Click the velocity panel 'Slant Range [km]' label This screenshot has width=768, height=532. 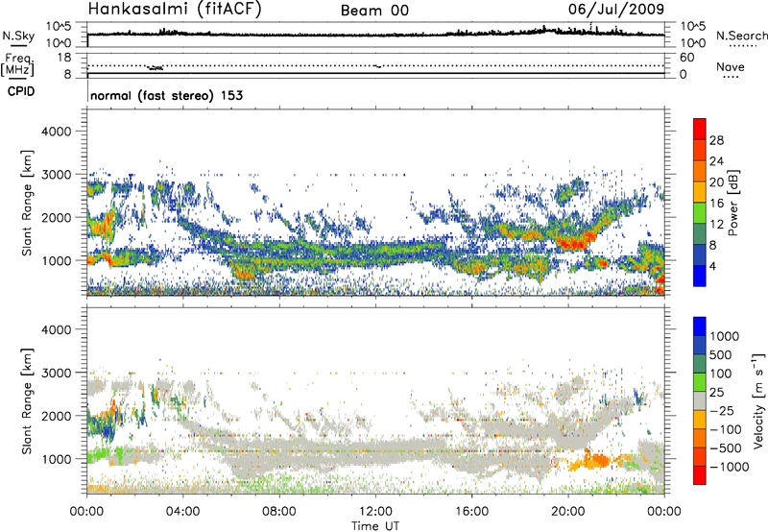click(x=27, y=400)
